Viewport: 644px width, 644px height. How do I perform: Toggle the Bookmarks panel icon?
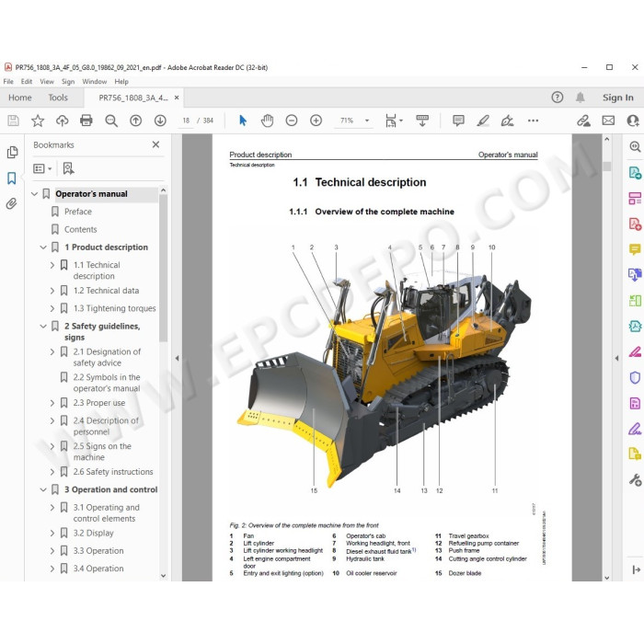11,178
